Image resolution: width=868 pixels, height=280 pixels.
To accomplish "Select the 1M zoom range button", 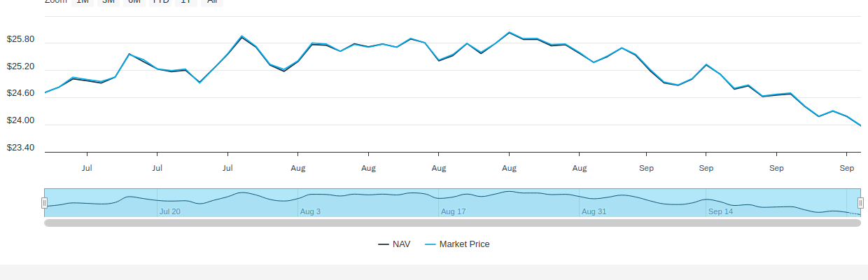I will tap(83, 2).
